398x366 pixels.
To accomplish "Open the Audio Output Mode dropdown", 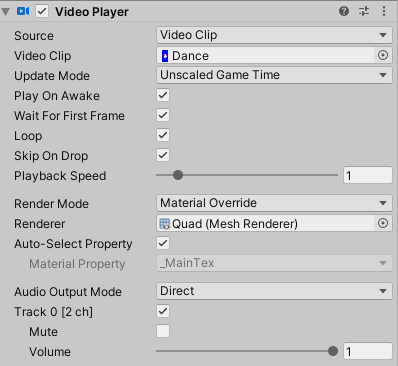I will click(274, 291).
